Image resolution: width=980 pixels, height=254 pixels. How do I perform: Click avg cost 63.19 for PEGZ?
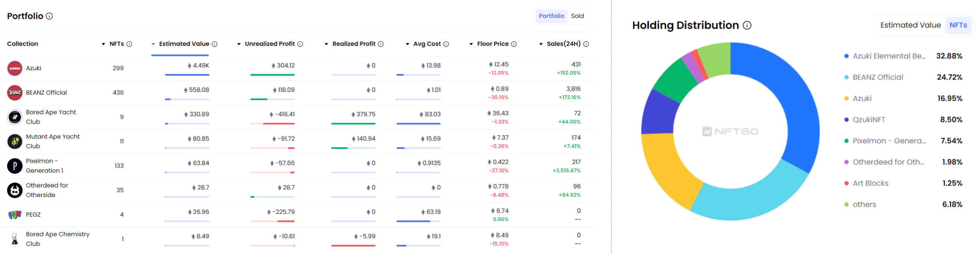click(431, 212)
